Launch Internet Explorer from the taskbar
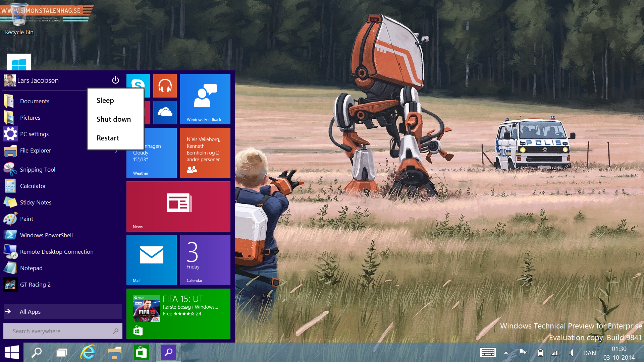 pyautogui.click(x=88, y=353)
